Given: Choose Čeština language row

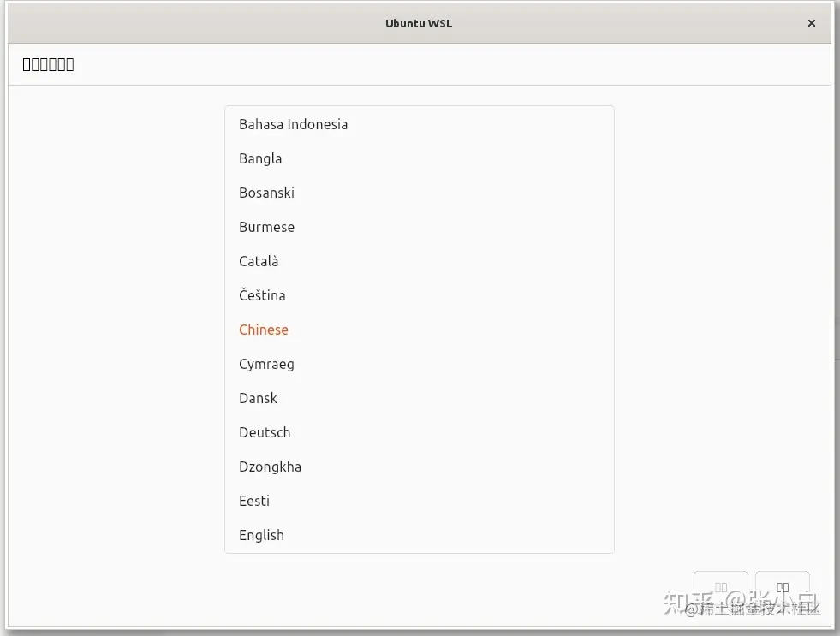Looking at the screenshot, I should [419, 295].
